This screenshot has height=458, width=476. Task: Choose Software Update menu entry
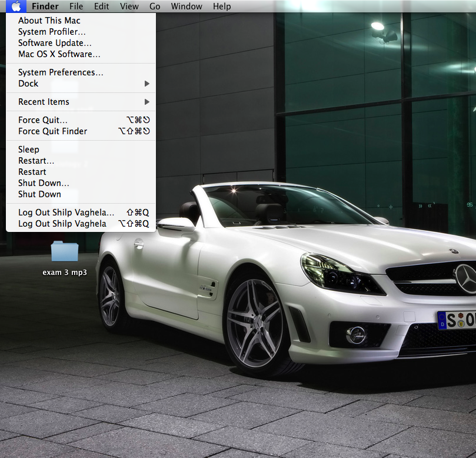[x=55, y=43]
